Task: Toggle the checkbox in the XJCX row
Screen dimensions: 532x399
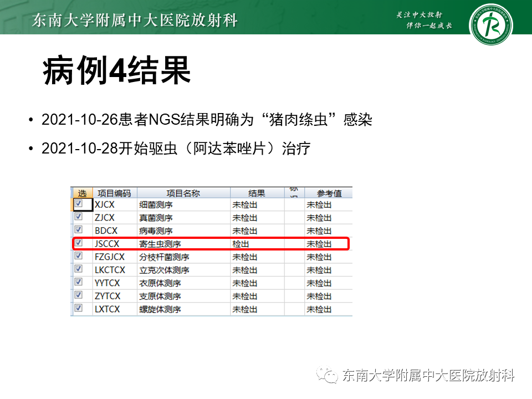Action: tap(79, 203)
